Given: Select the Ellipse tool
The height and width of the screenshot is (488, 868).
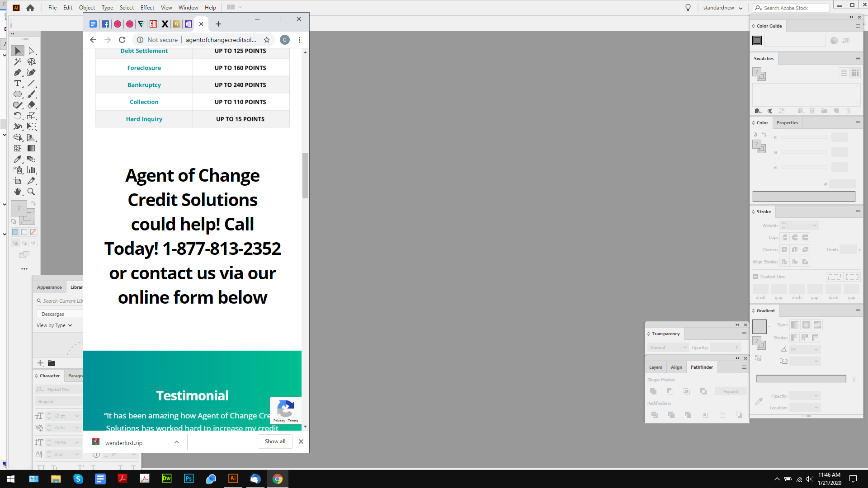Looking at the screenshot, I should 18,94.
